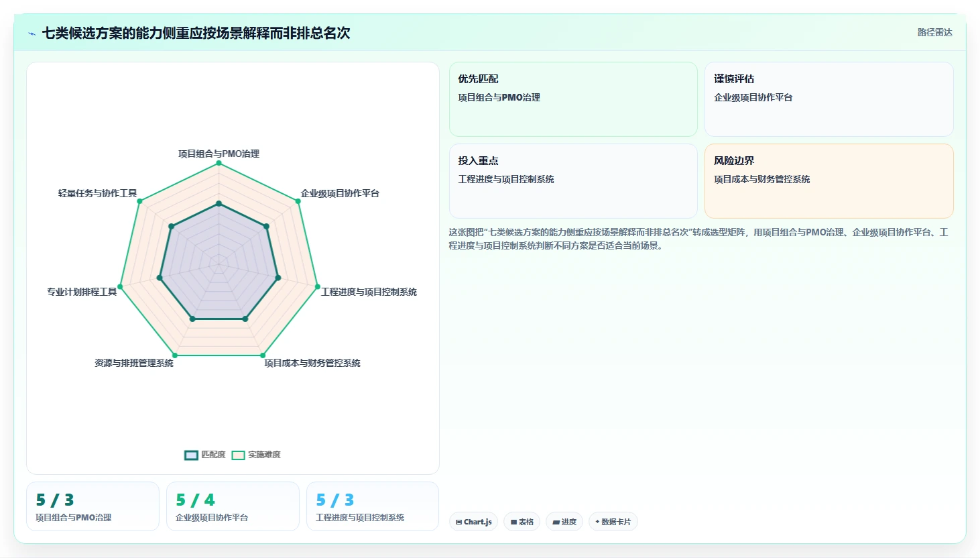The height and width of the screenshot is (558, 980).
Task: Click radar axis label 工程进度与项目控制系统
Action: point(369,292)
